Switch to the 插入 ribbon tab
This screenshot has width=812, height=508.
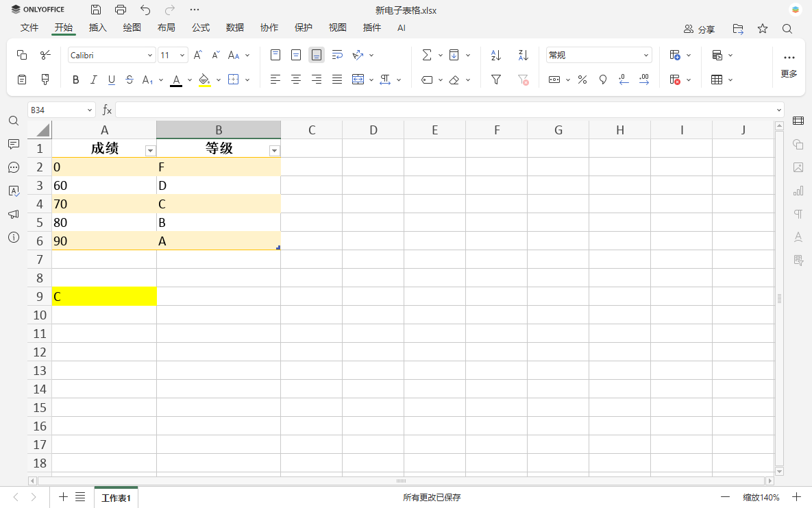click(97, 27)
